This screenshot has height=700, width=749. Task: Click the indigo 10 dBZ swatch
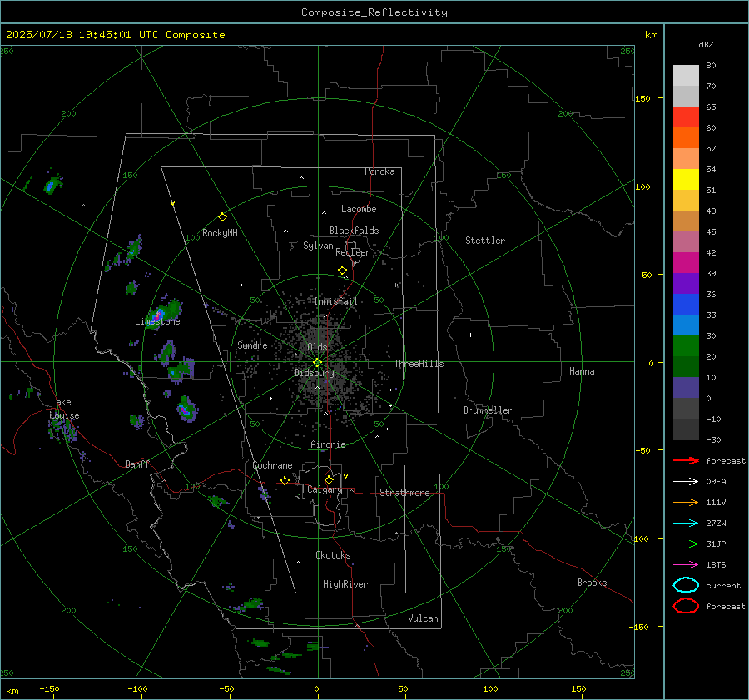click(x=686, y=388)
